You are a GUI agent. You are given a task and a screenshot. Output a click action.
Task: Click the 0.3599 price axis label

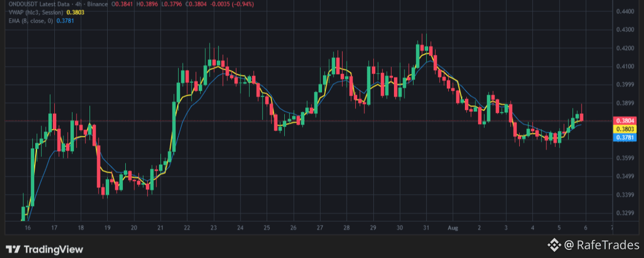[x=626, y=158]
